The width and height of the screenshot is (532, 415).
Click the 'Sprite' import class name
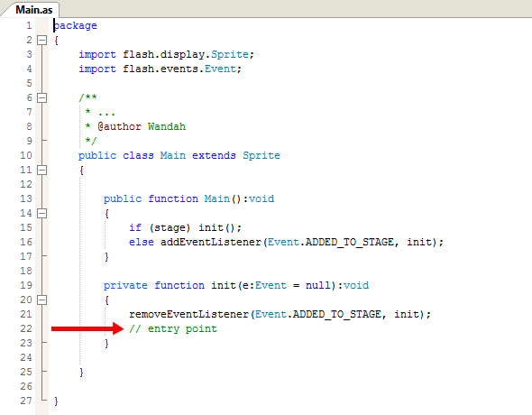[230, 54]
